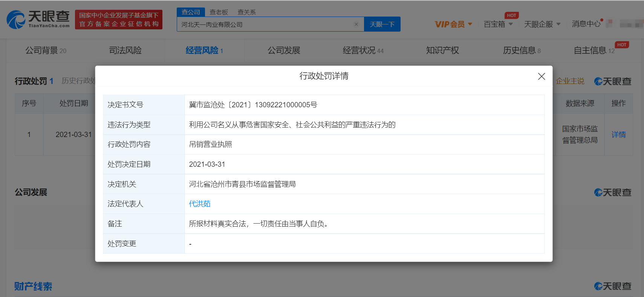Expand the 天眼企服 menu
The image size is (644, 297).
point(542,24)
